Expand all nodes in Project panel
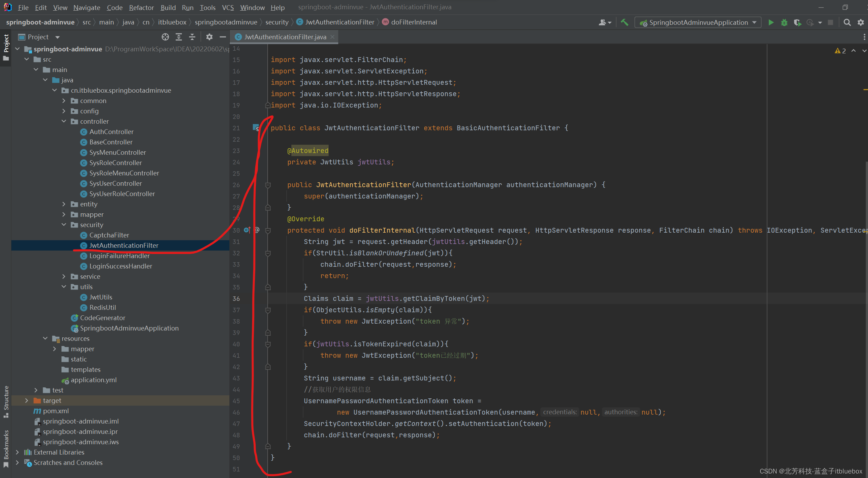 click(179, 37)
